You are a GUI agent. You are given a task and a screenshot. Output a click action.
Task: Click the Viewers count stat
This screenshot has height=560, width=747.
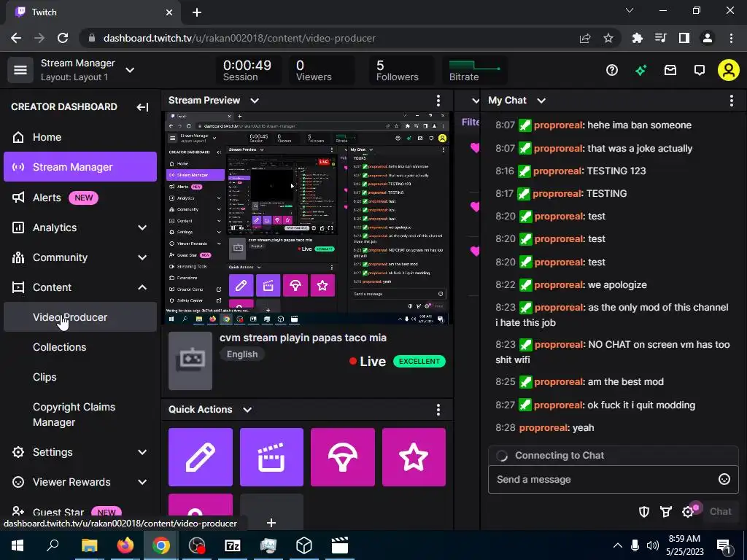click(322, 71)
